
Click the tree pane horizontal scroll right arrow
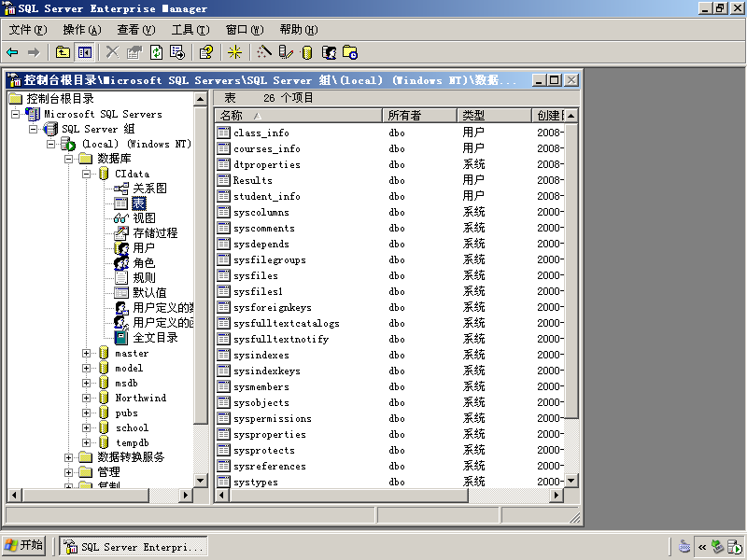pyautogui.click(x=186, y=496)
